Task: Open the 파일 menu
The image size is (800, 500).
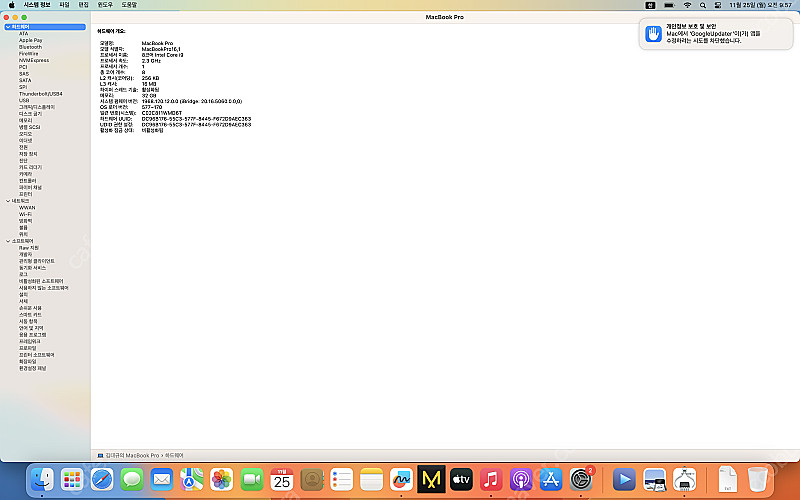Action: click(x=64, y=5)
